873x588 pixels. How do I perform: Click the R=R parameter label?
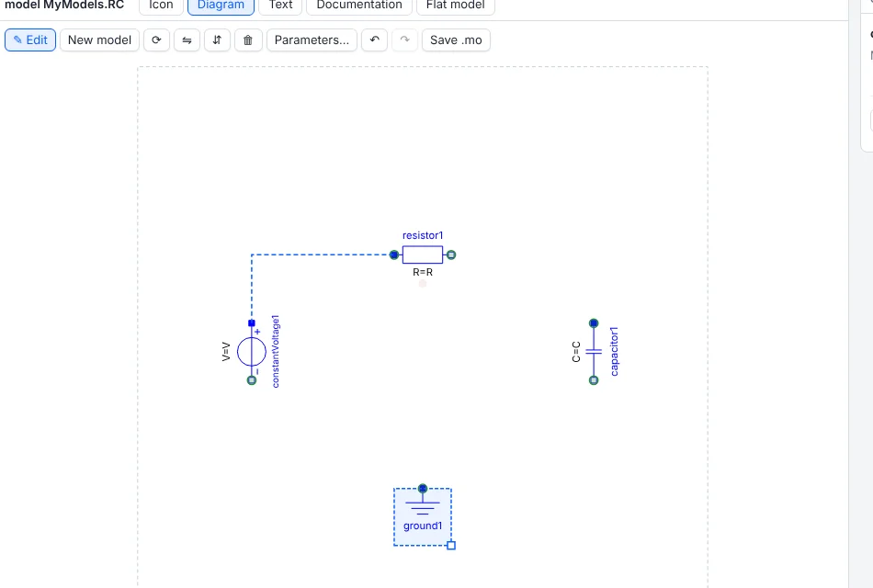tap(423, 272)
